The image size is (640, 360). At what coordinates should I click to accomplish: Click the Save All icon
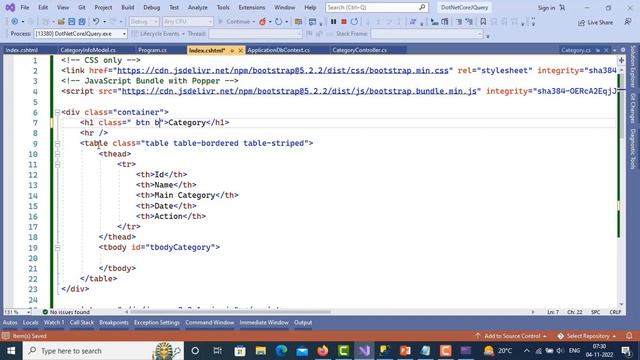coord(82,22)
